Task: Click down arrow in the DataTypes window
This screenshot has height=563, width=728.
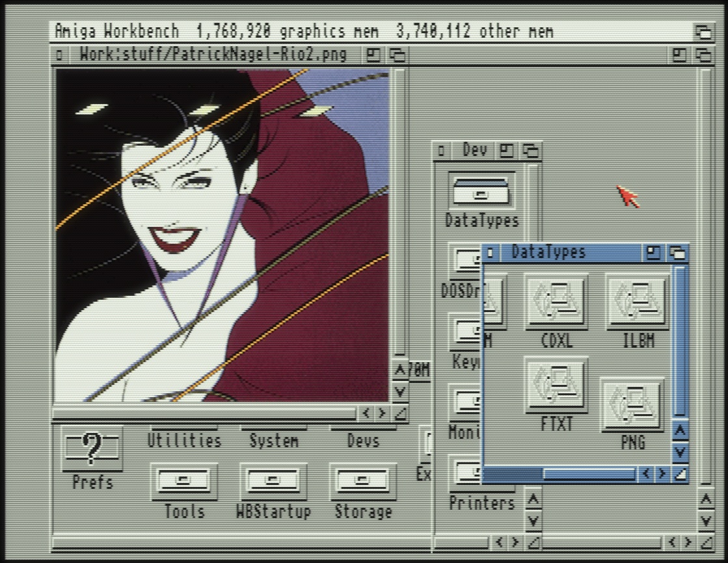Action: click(680, 452)
